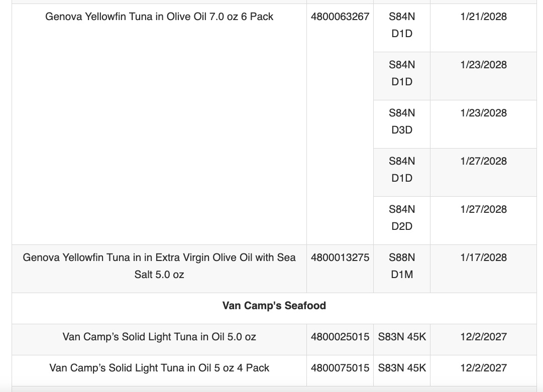
Task: Click the 12/2/2027 date in 5.0 oz row
Action: [x=483, y=337]
